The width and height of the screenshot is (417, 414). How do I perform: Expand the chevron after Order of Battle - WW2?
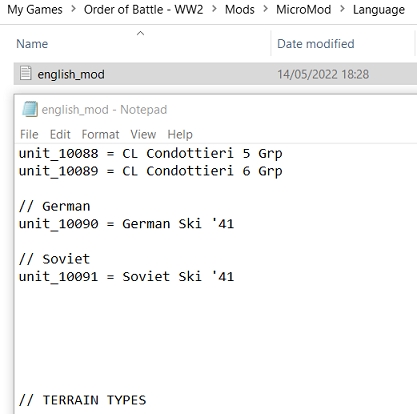[x=214, y=9]
